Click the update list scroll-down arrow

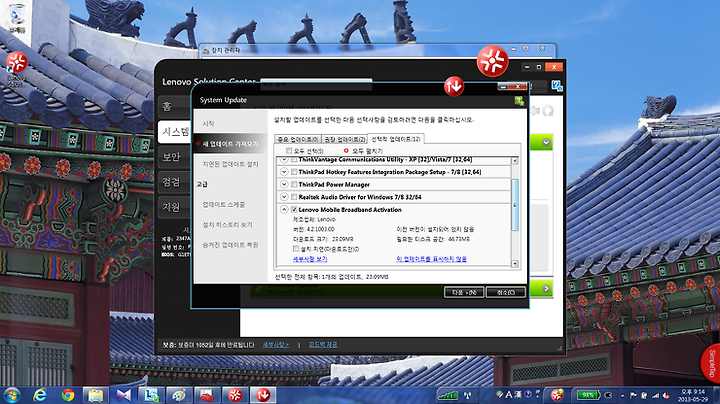pos(515,264)
